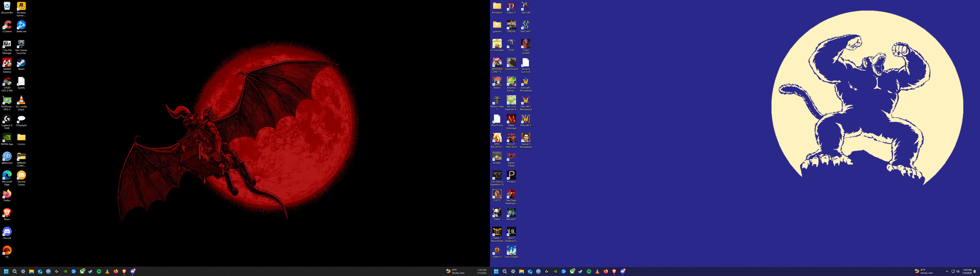Open File Explorer on red-moon screen's taskbar
Viewport: 980px width, 276px height.
point(32,271)
